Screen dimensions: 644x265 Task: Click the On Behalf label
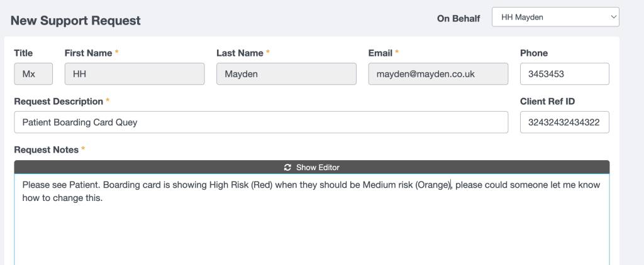[458, 18]
